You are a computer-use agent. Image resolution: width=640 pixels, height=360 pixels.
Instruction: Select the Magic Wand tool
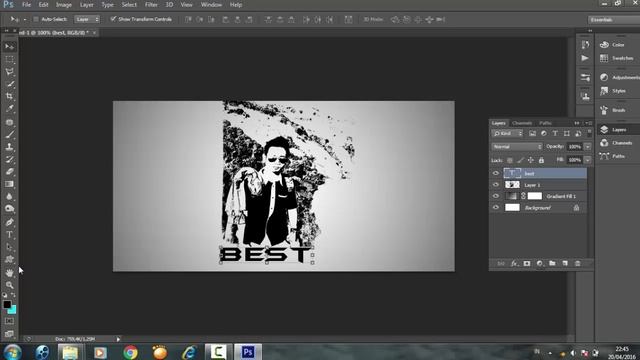pyautogui.click(x=9, y=84)
